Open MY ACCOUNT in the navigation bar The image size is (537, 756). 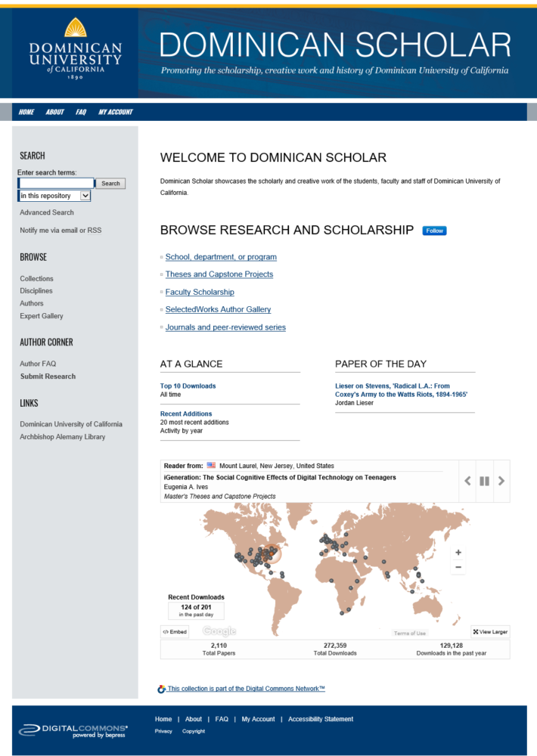click(115, 112)
